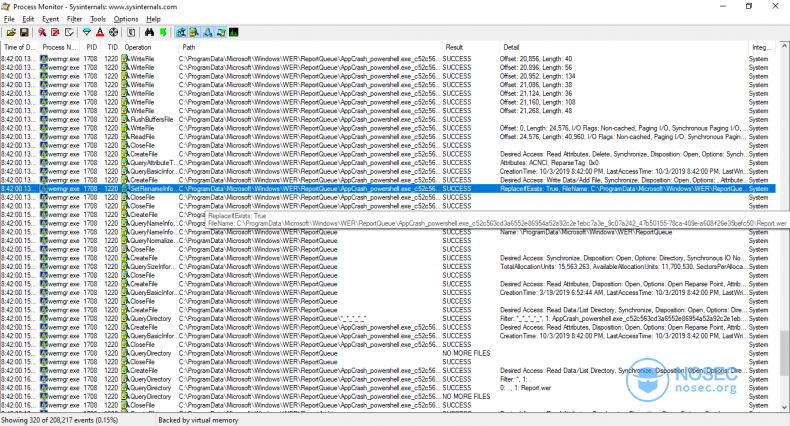
Task: Toggle Show Network Activity icon
Action: pyautogui.click(x=208, y=32)
